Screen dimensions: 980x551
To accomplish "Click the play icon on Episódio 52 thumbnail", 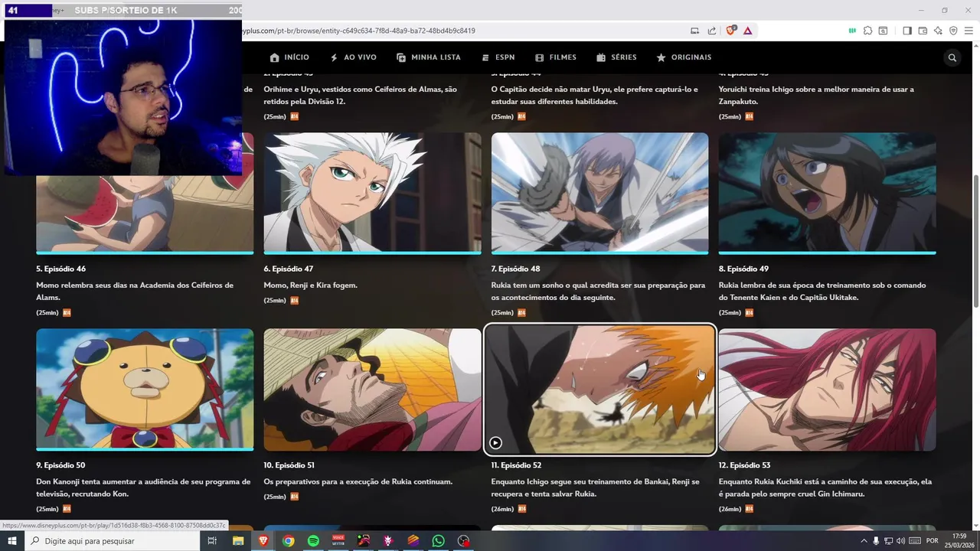I will coord(495,442).
